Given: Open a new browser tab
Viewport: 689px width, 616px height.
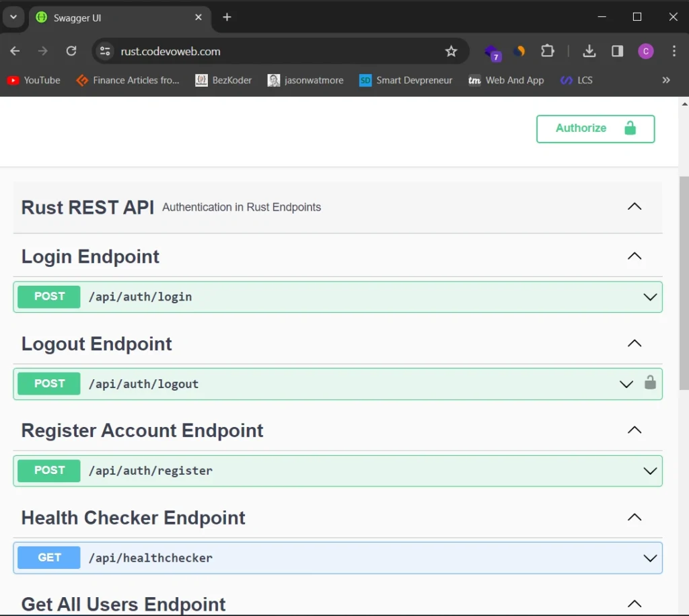Looking at the screenshot, I should click(227, 17).
